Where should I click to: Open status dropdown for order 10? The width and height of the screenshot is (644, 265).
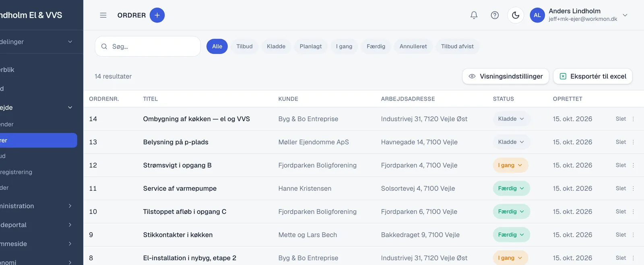click(x=511, y=212)
